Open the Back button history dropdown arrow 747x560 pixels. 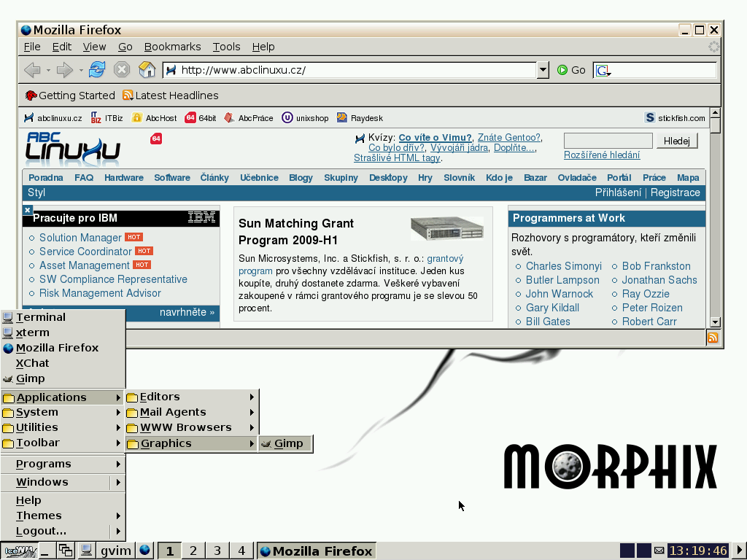click(49, 71)
